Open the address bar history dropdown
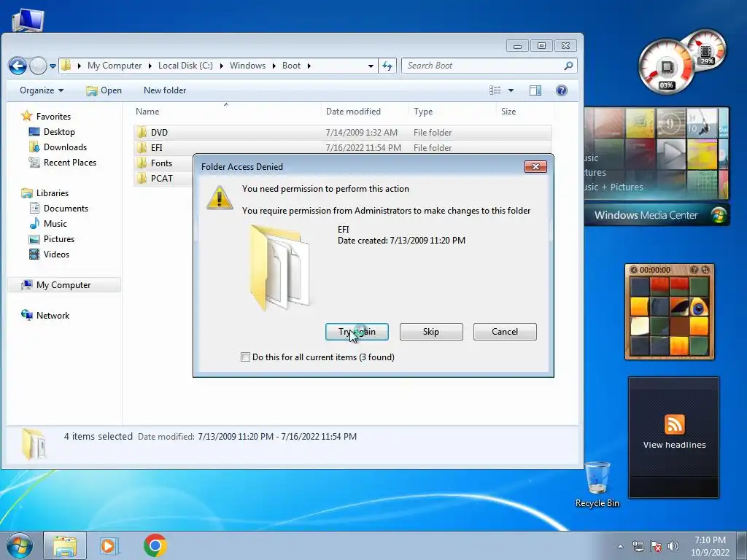 [371, 66]
